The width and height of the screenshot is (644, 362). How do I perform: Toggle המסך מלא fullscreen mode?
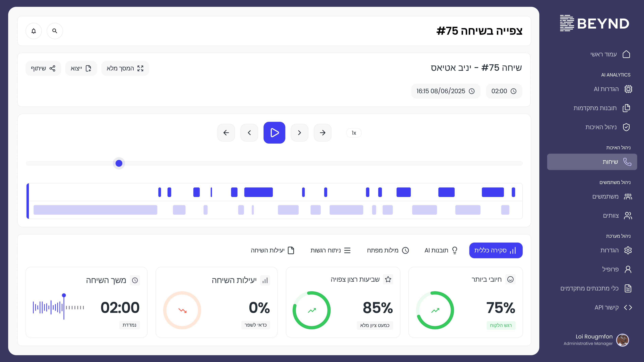point(125,68)
